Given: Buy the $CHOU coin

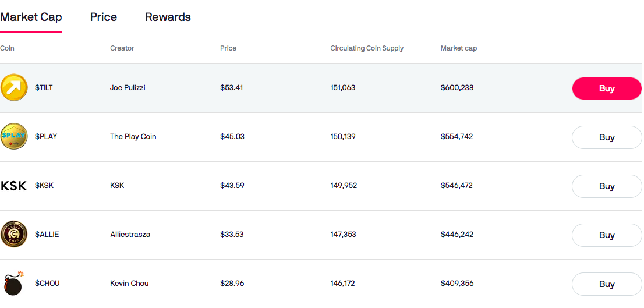Looking at the screenshot, I should tap(607, 284).
